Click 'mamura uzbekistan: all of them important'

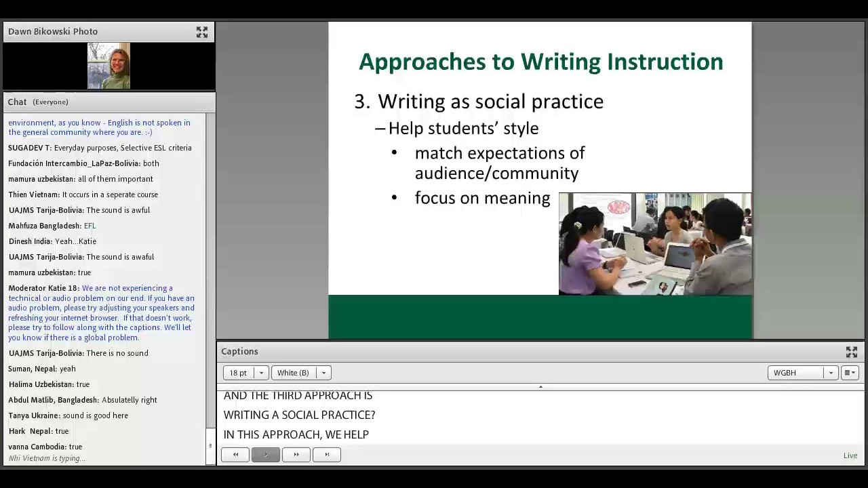[x=81, y=179]
